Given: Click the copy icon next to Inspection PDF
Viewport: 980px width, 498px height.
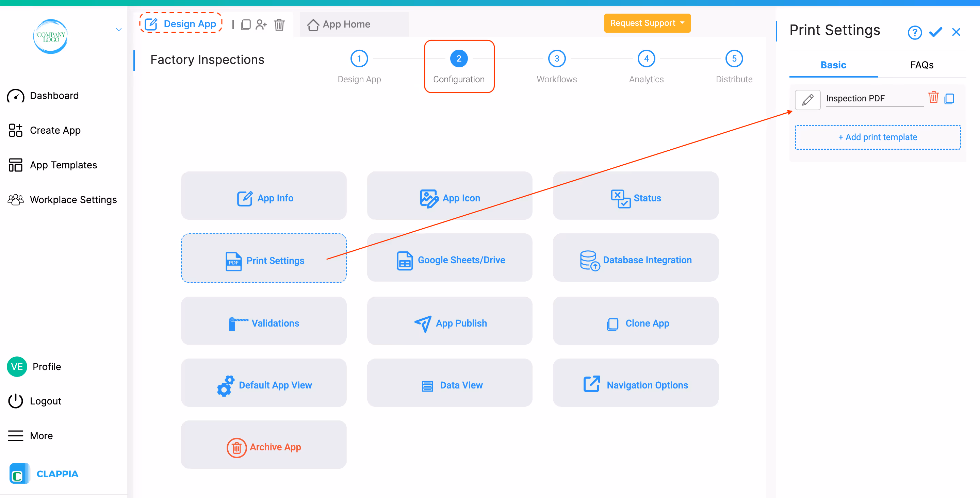Looking at the screenshot, I should (x=950, y=99).
